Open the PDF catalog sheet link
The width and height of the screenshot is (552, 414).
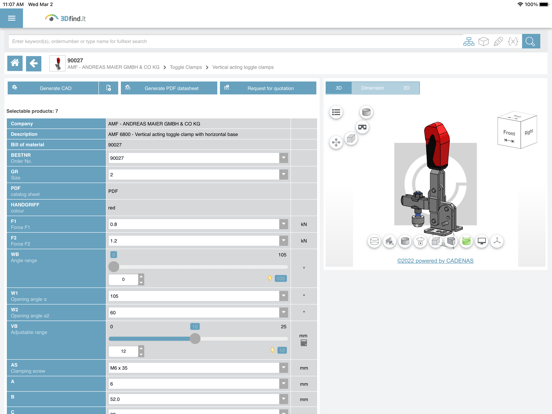pos(113,191)
